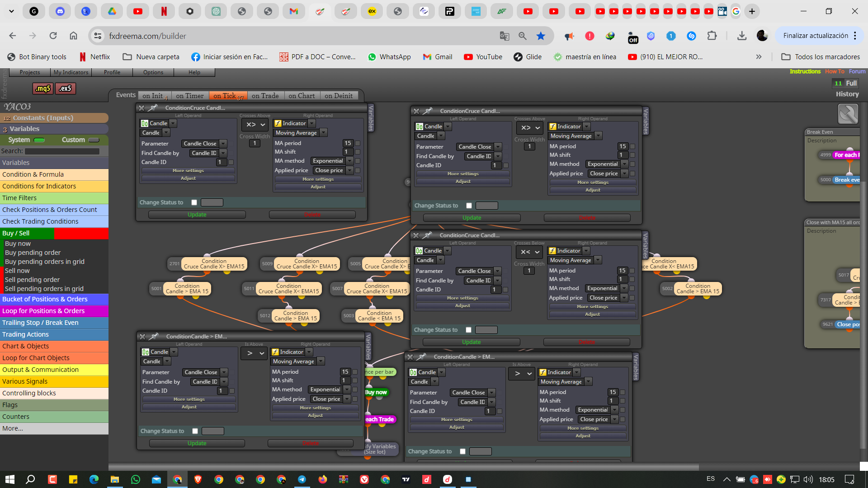Open Applied price dropdown in top-left dialog
The image size is (868, 488).
[x=333, y=170]
